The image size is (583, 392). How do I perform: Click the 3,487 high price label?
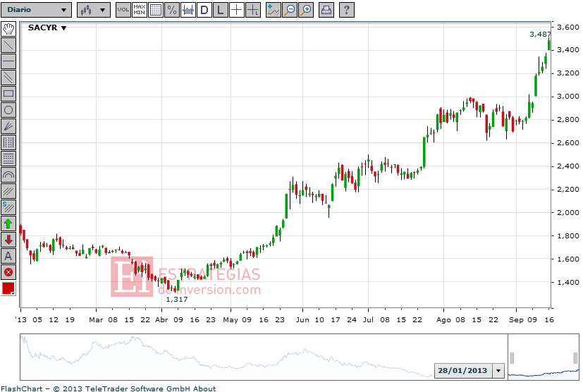(x=540, y=35)
